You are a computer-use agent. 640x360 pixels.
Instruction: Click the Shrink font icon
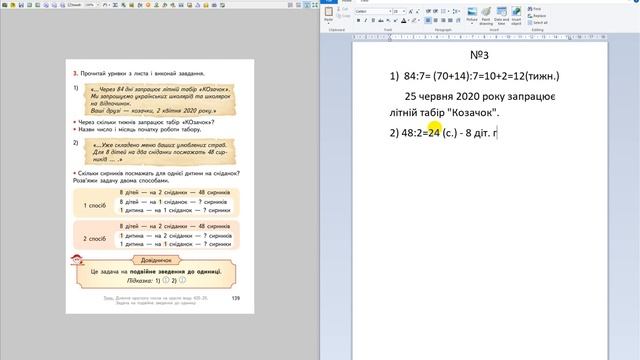[417, 11]
